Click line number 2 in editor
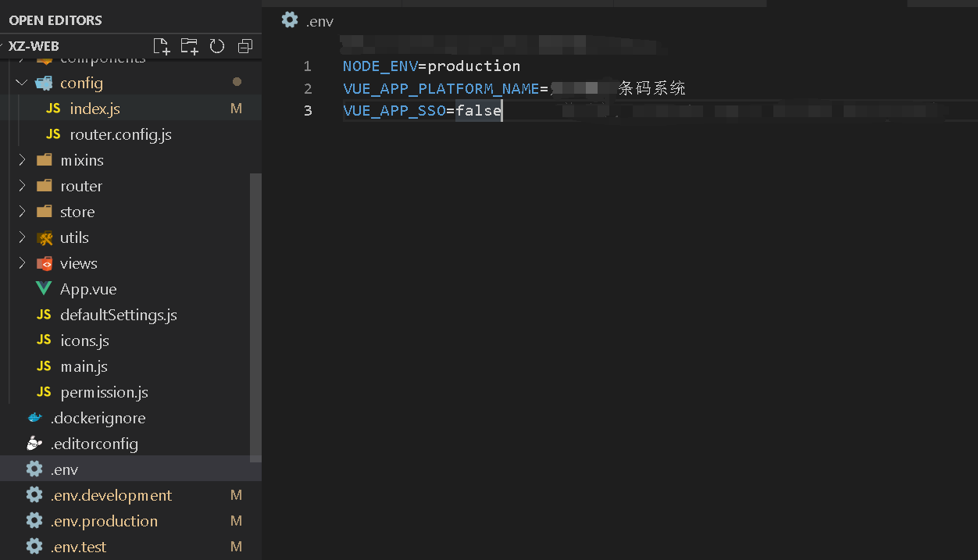978x560 pixels. click(x=308, y=88)
